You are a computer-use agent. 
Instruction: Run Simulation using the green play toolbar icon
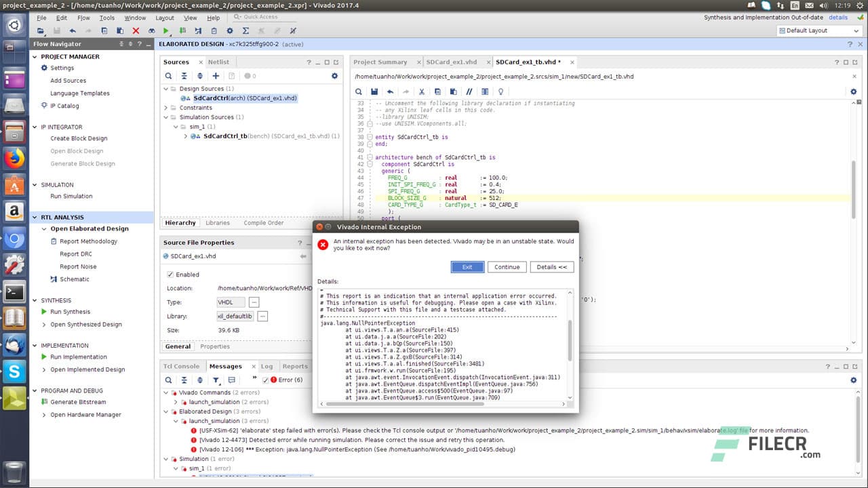click(165, 30)
